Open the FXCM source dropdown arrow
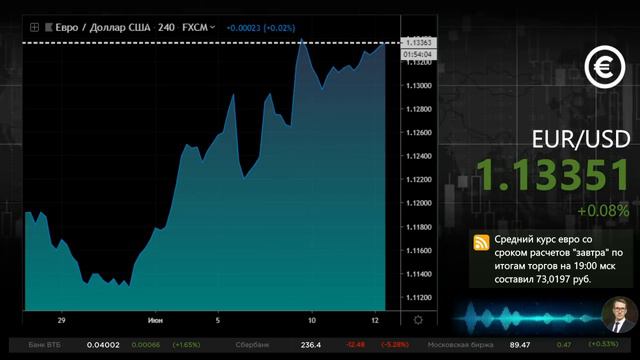 pos(212,27)
